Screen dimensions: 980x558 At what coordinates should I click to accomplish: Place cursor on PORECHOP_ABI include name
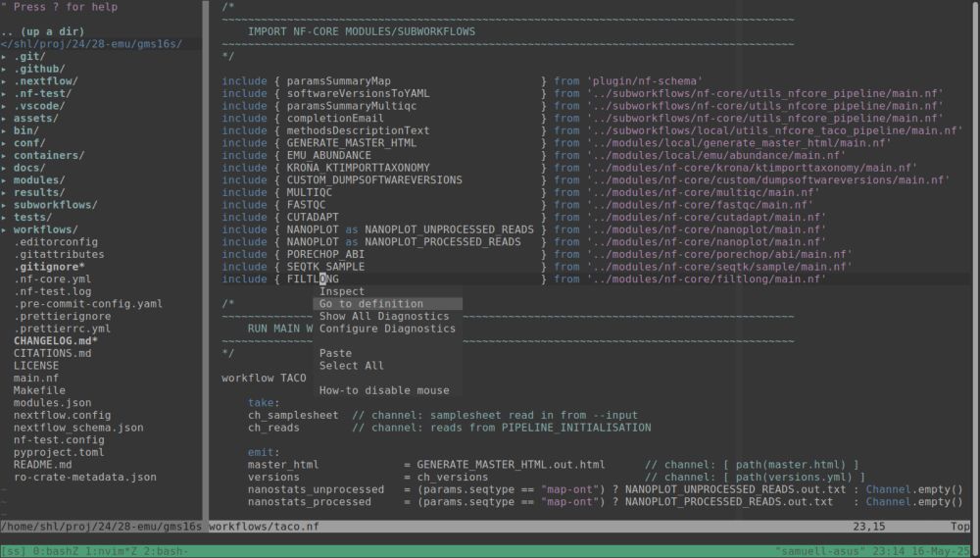(x=325, y=255)
